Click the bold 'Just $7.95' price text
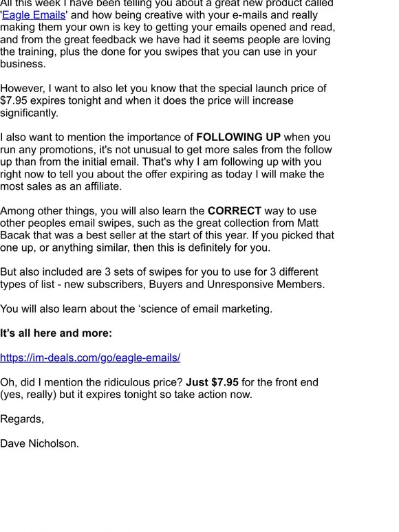The image size is (399, 532). pos(213,382)
